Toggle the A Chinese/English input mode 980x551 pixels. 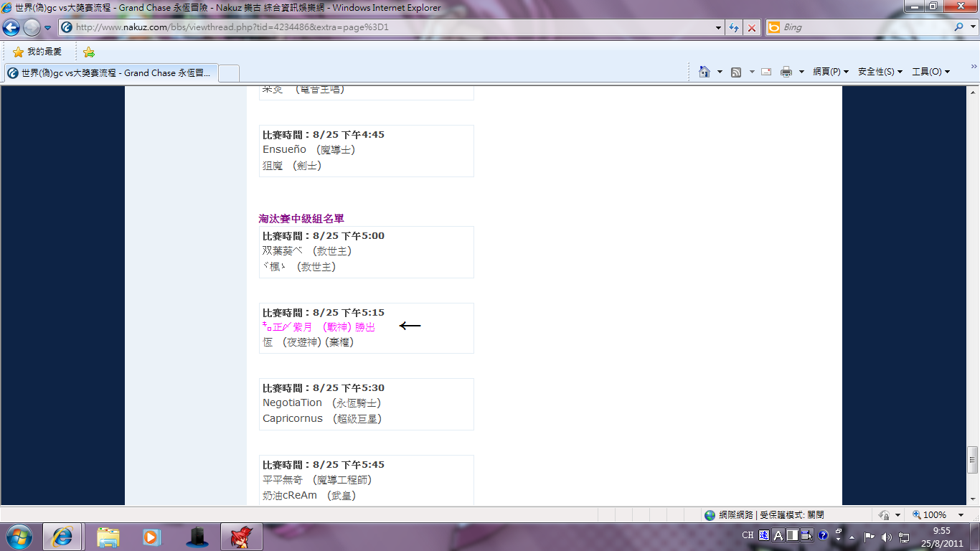pos(778,535)
